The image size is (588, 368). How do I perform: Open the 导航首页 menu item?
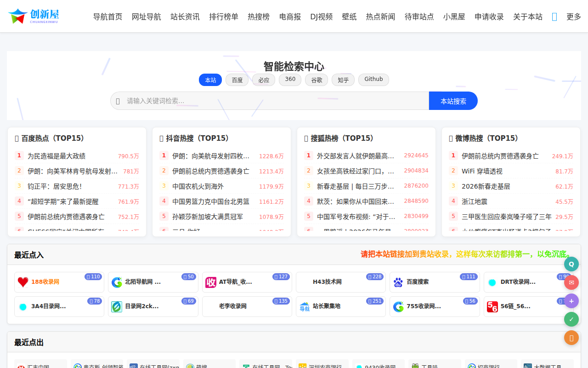point(108,16)
